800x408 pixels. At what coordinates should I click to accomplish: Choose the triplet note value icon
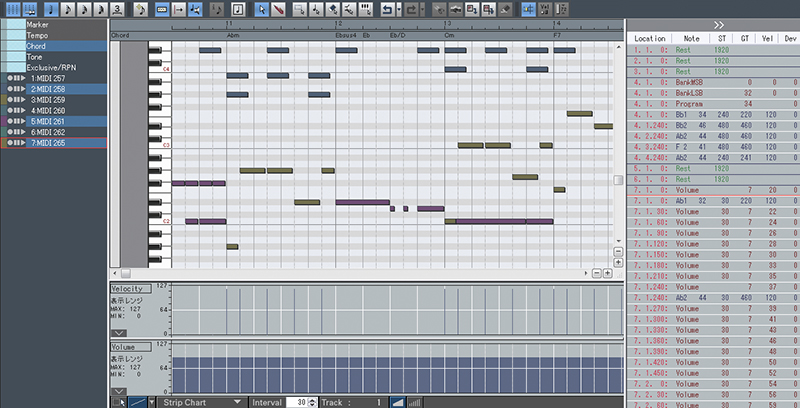[x=118, y=9]
